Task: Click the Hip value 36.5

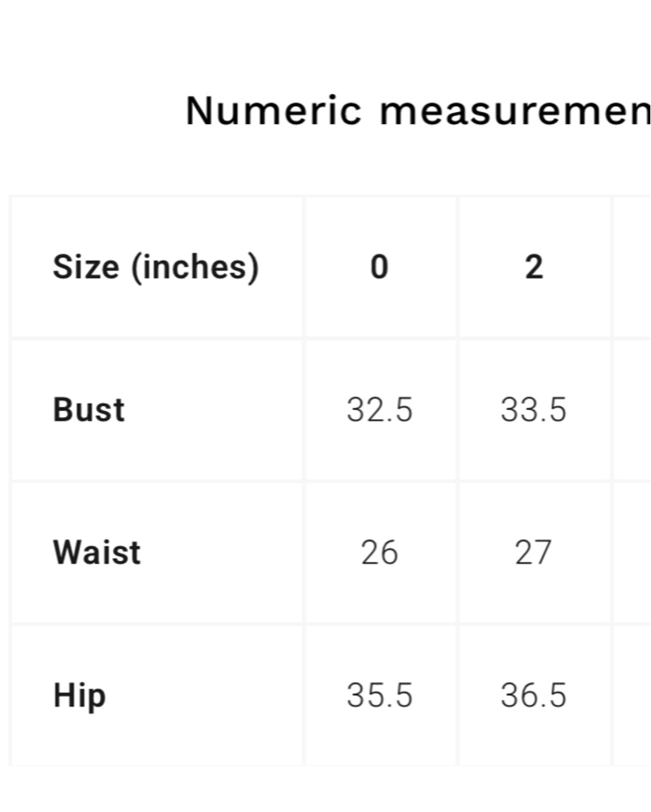Action: (534, 695)
